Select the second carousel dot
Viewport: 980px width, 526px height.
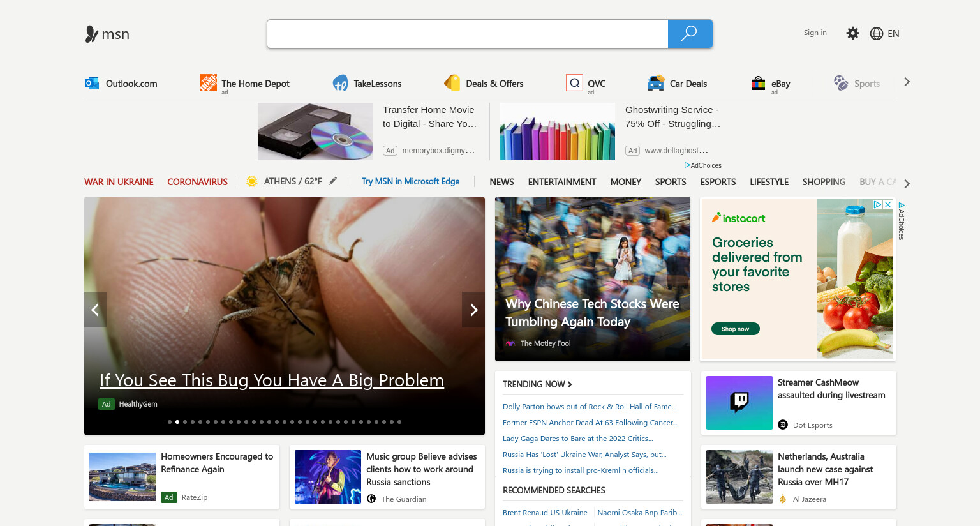point(177,422)
